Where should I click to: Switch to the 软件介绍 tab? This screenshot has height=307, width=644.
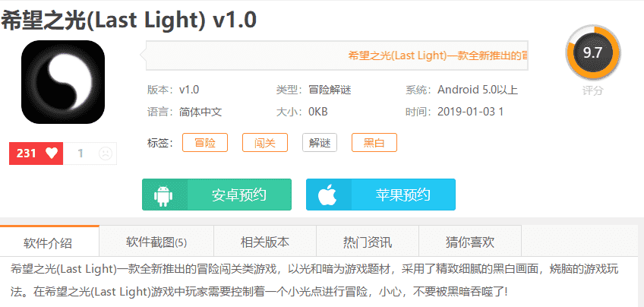[x=48, y=243]
